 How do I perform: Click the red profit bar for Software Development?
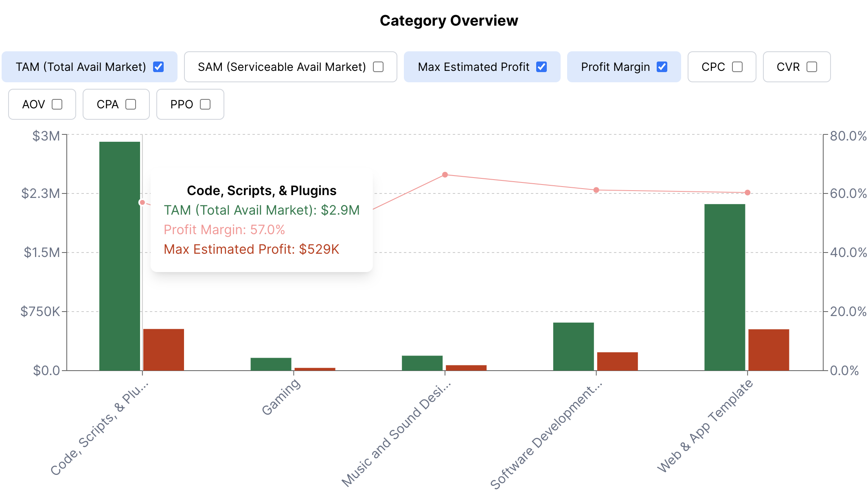(x=617, y=361)
